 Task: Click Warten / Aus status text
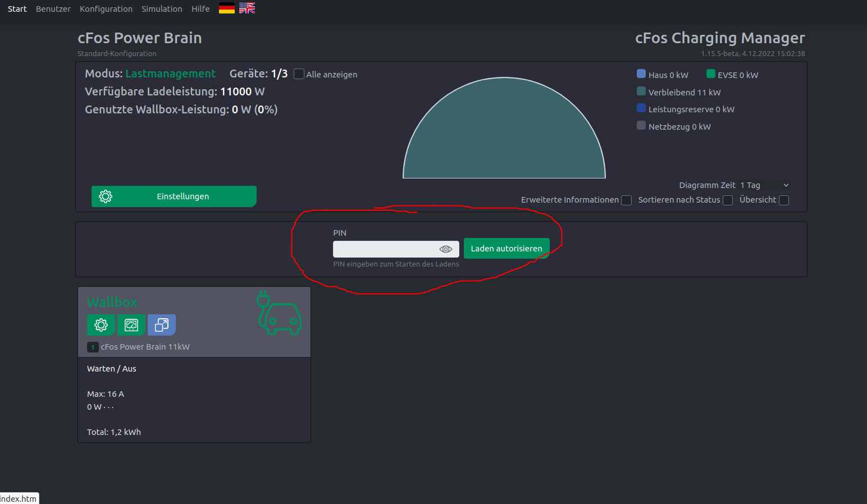pyautogui.click(x=112, y=369)
